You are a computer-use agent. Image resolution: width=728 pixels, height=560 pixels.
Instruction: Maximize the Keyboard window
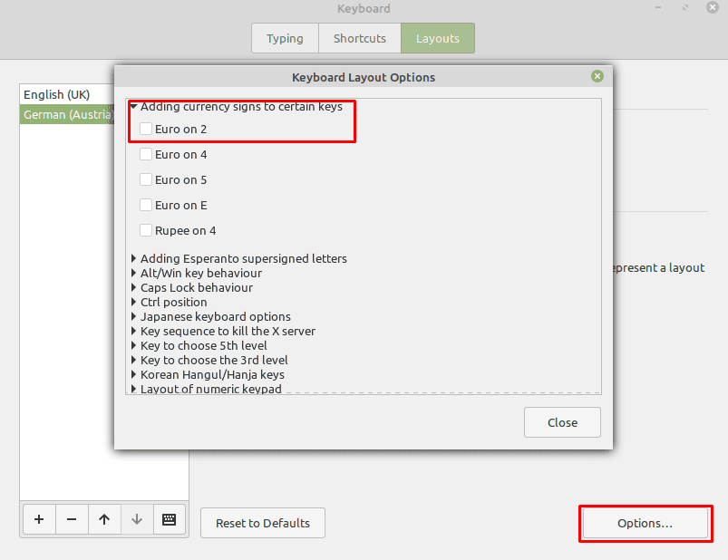tap(685, 7)
